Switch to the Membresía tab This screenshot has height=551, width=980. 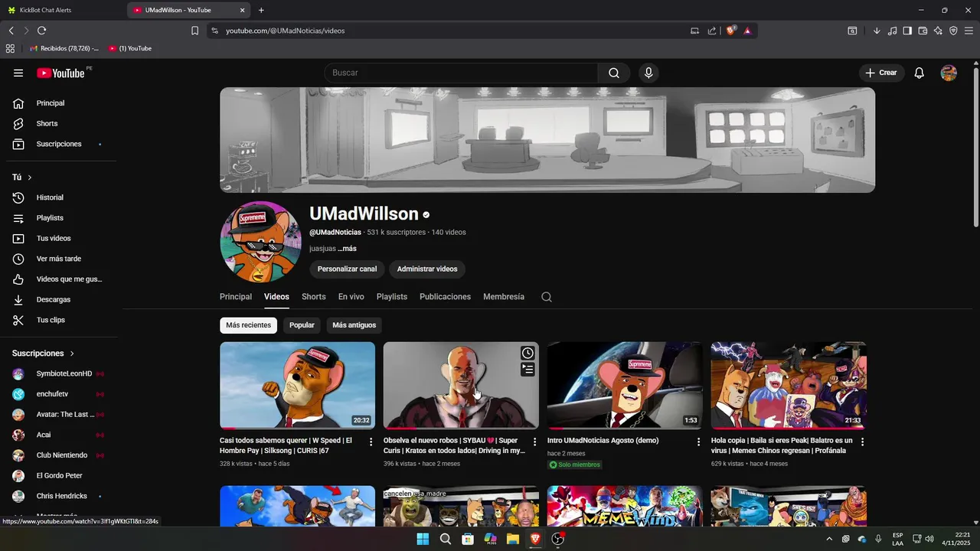click(x=504, y=297)
